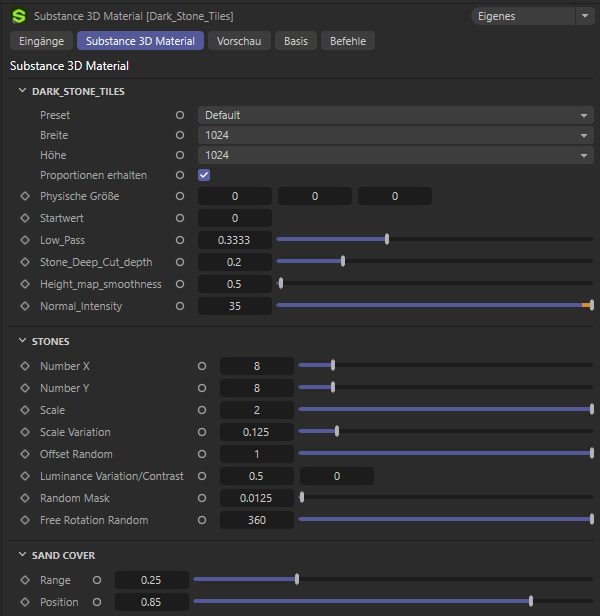Image resolution: width=600 pixels, height=616 pixels.
Task: Collapse the SAND COVER group
Action: pyautogui.click(x=22, y=555)
